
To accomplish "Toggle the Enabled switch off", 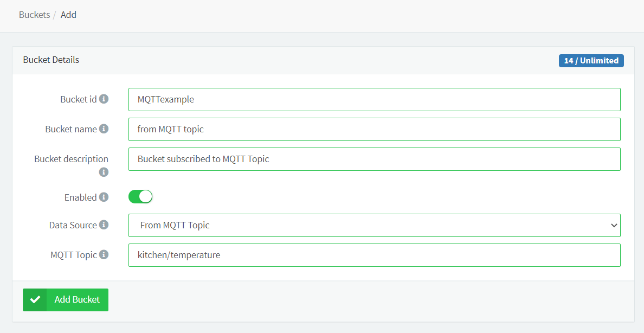I will click(x=140, y=197).
